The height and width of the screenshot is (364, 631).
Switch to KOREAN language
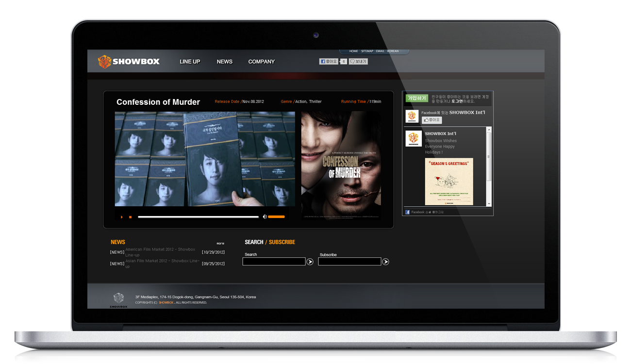click(x=393, y=51)
